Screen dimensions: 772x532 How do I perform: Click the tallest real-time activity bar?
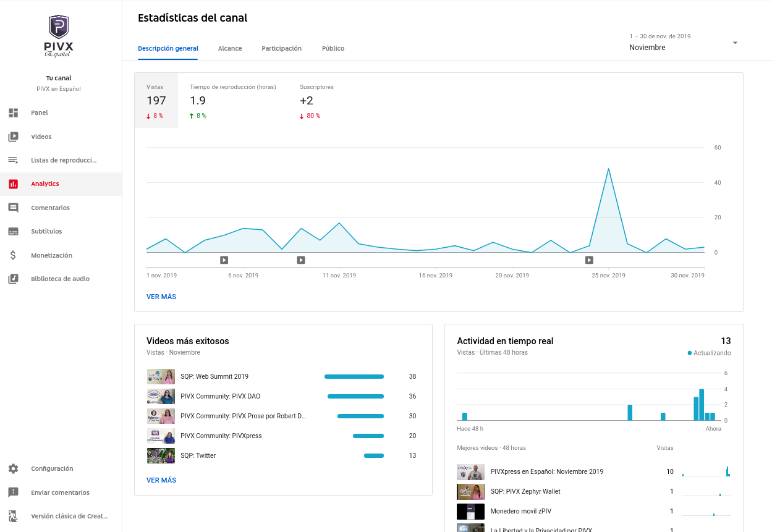click(x=702, y=405)
